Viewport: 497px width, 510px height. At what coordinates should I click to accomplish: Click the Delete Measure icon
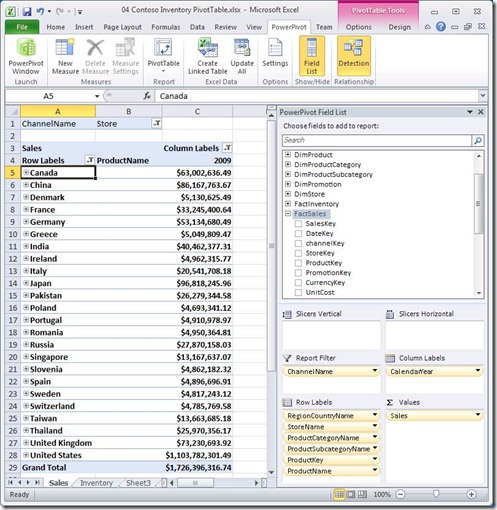coord(95,48)
